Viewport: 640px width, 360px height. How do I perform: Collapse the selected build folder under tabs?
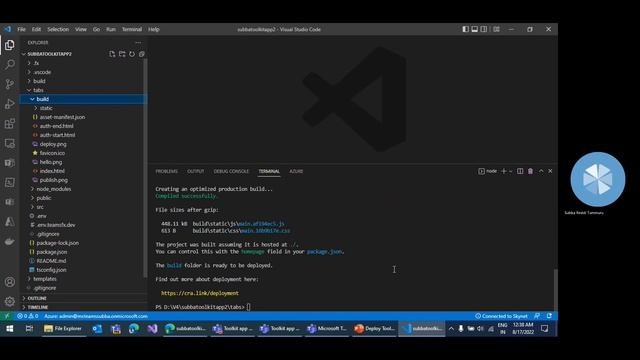pos(83,99)
